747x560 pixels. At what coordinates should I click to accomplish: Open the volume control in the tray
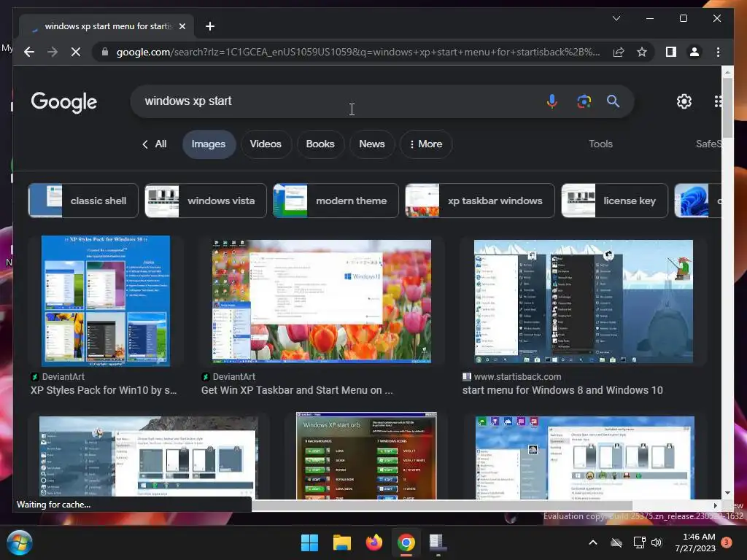click(657, 542)
